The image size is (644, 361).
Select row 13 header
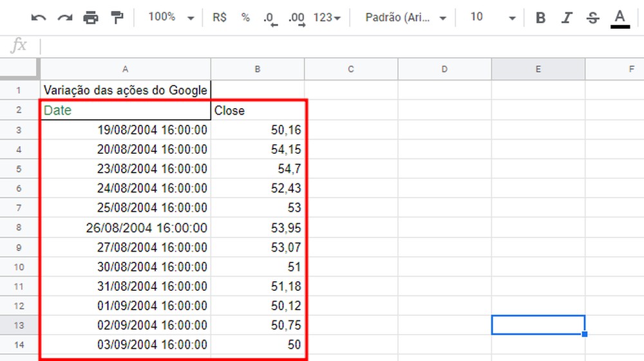click(19, 325)
